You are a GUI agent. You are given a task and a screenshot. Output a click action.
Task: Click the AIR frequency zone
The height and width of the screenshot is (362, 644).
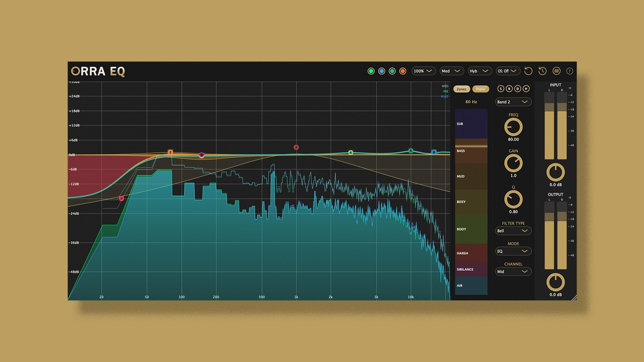(x=471, y=285)
